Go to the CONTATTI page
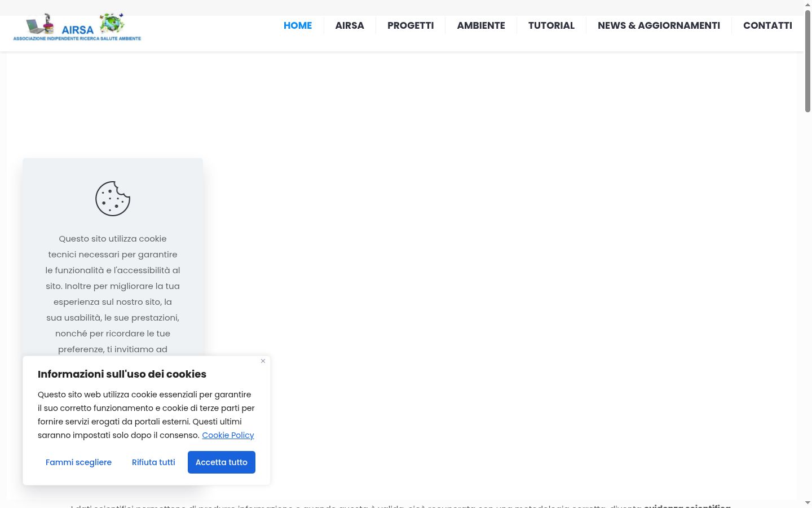Screen dimensions: 812x508 point(767,25)
